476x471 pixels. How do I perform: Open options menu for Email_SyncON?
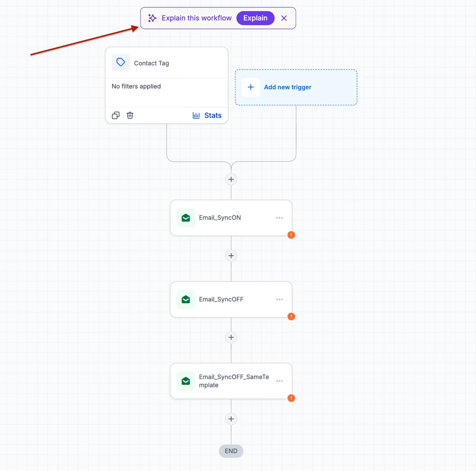[279, 218]
